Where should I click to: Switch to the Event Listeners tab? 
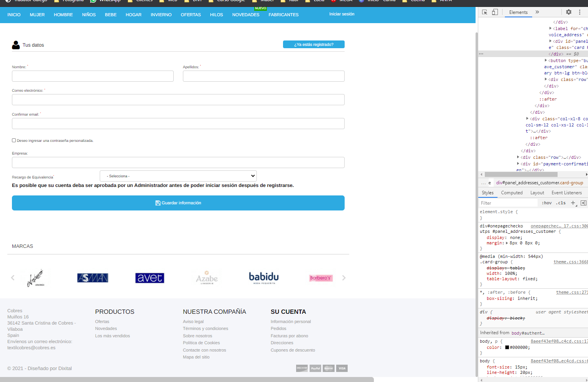pos(566,193)
